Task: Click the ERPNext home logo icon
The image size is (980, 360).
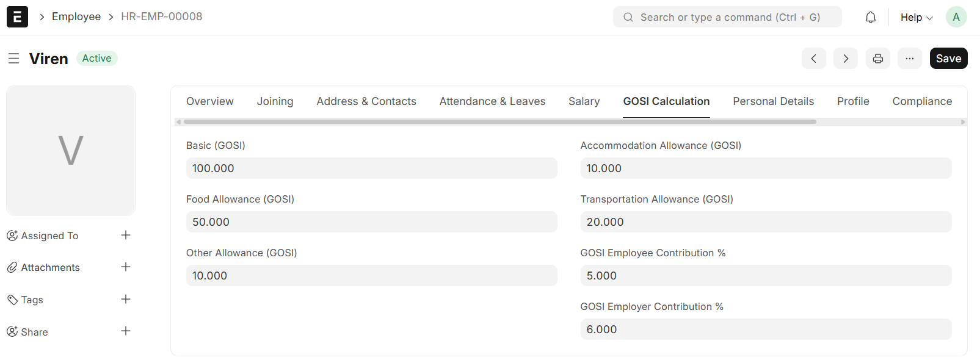Action: [x=17, y=17]
